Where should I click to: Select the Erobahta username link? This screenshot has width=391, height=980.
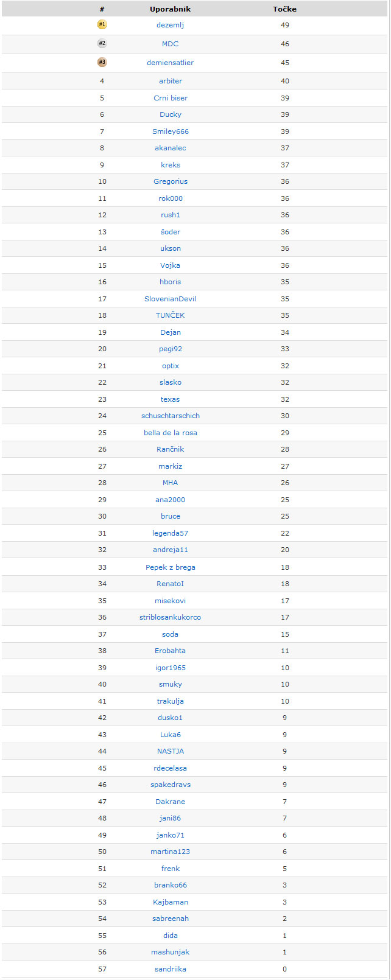(x=171, y=651)
